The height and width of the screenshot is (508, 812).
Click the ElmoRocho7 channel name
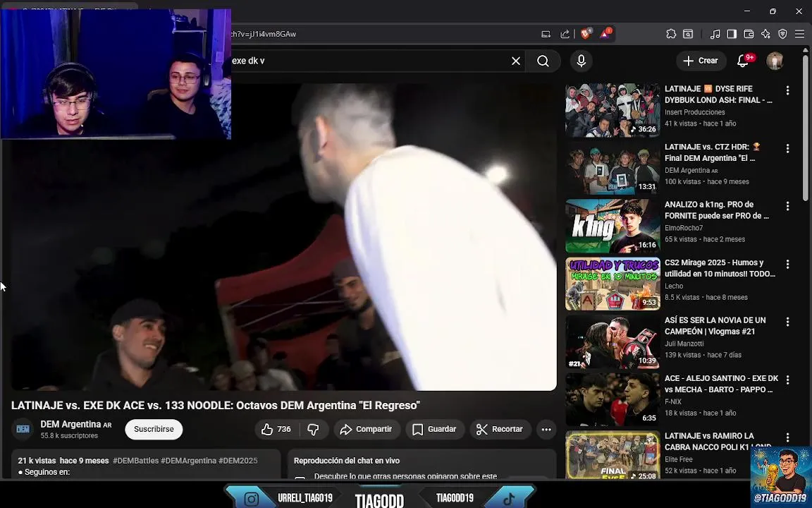click(x=684, y=228)
